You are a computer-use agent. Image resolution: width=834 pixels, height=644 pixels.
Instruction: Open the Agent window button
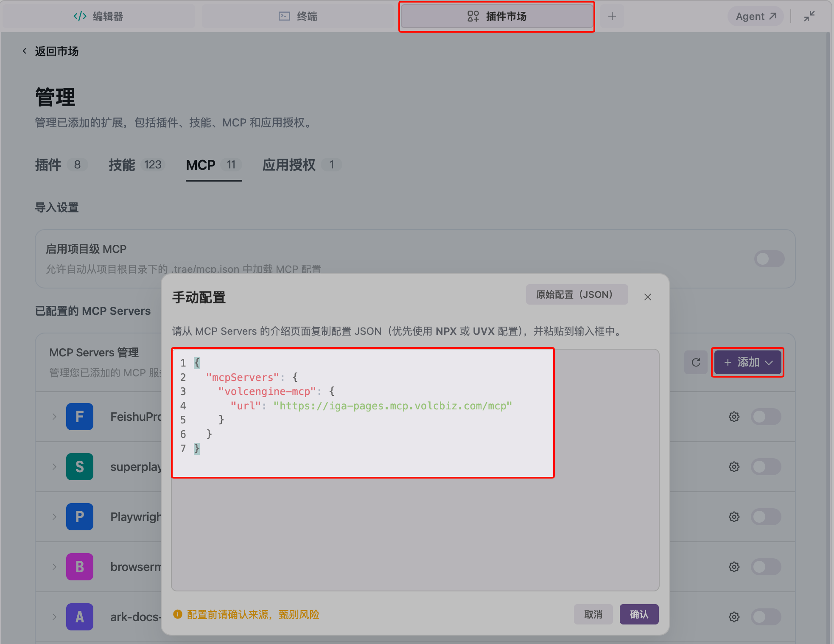tap(756, 17)
